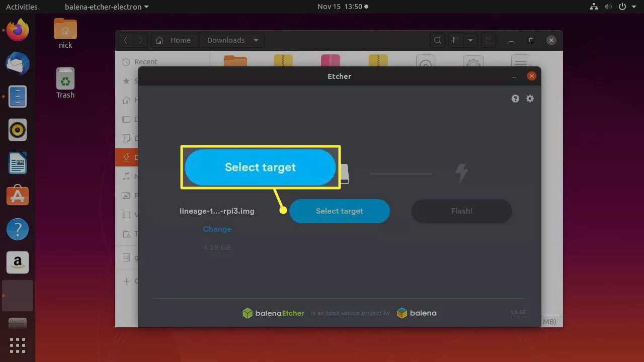The height and width of the screenshot is (362, 644).
Task: Open Ubuntu Software from the dock
Action: (x=18, y=196)
